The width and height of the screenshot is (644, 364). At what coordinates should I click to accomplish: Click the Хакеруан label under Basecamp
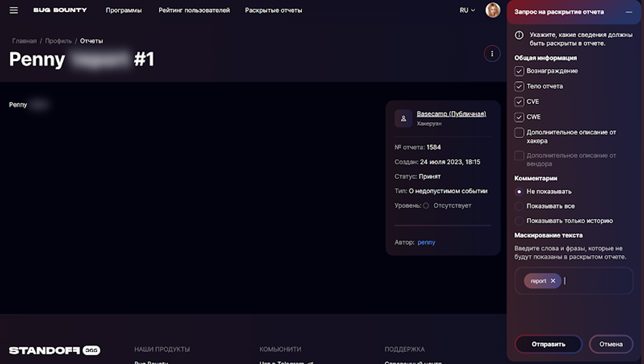click(429, 124)
